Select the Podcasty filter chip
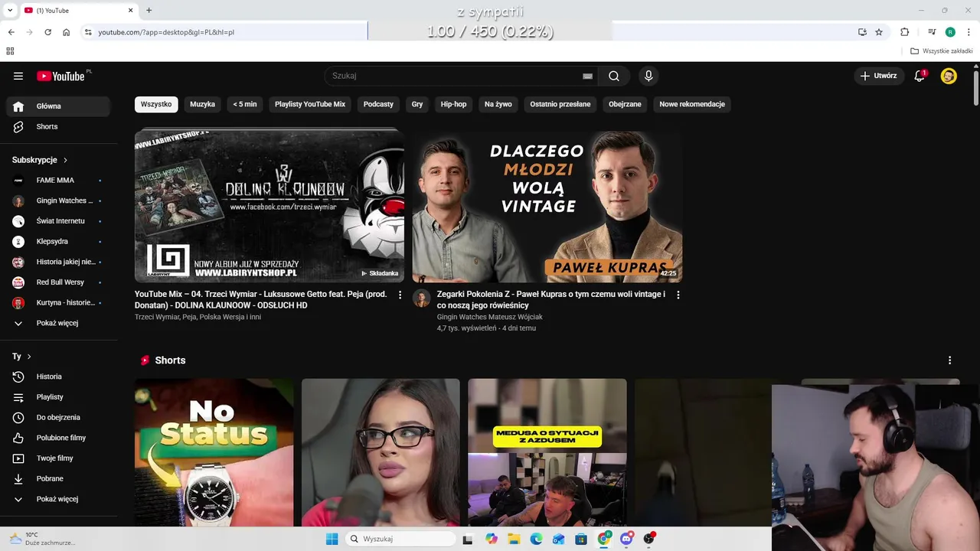980x551 pixels. pos(378,104)
